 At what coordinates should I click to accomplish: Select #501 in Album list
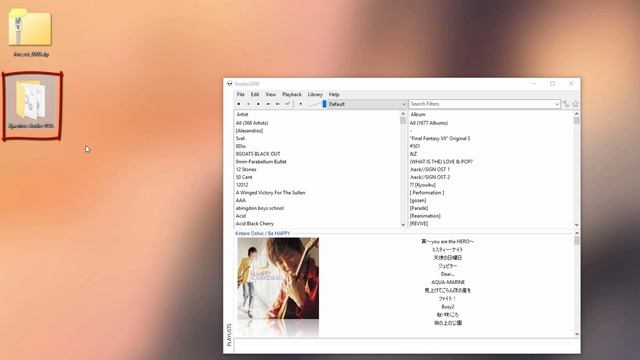[x=415, y=146]
